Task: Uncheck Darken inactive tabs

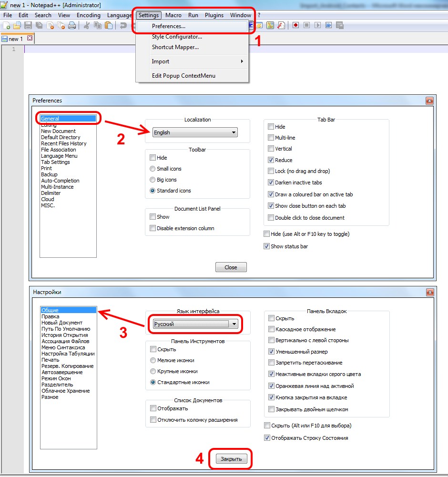Action: click(x=271, y=183)
